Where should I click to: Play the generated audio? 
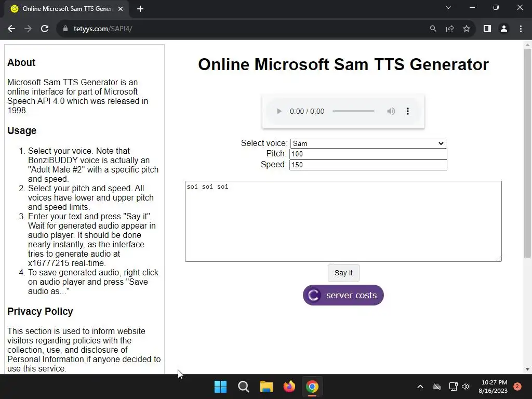click(279, 111)
